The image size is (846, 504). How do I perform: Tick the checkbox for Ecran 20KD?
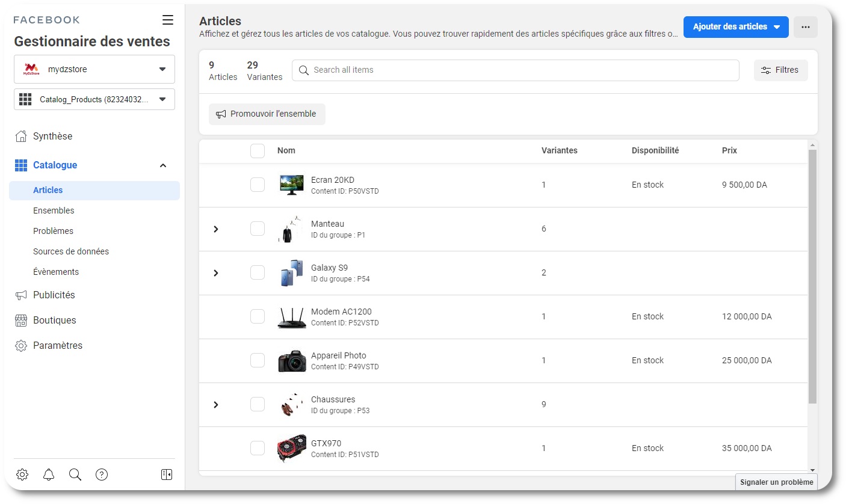coord(258,185)
